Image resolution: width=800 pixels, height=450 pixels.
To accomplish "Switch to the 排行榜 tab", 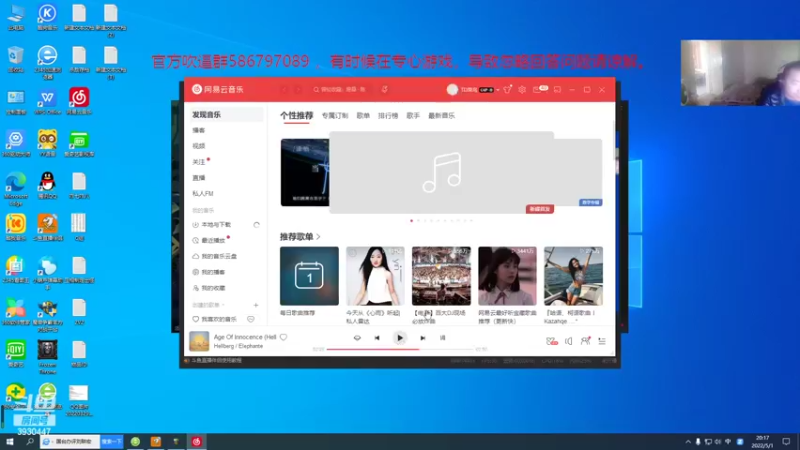I will (388, 116).
